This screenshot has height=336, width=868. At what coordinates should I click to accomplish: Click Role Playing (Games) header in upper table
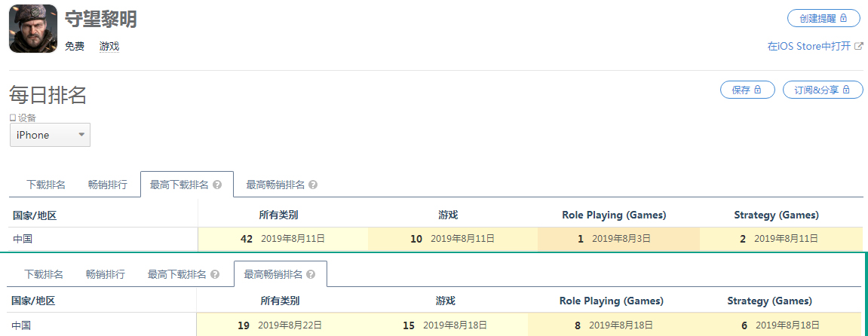614,215
